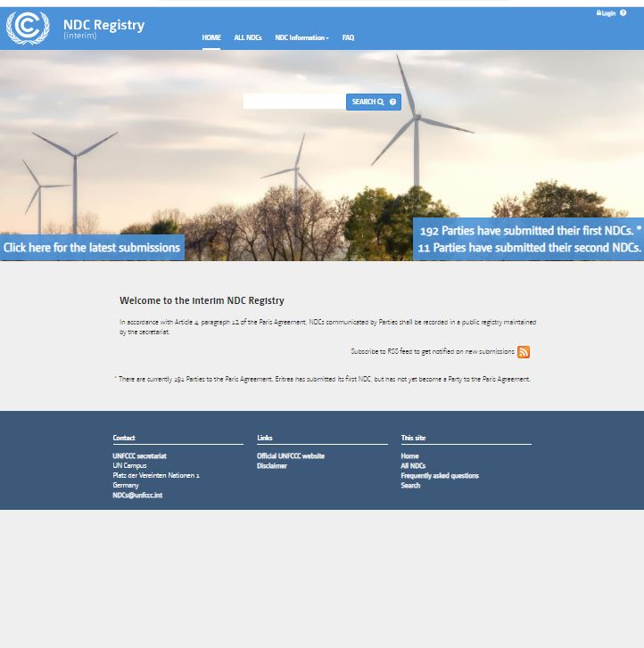The height and width of the screenshot is (648, 644).
Task: Click the This site footer heading
Action: [413, 438]
